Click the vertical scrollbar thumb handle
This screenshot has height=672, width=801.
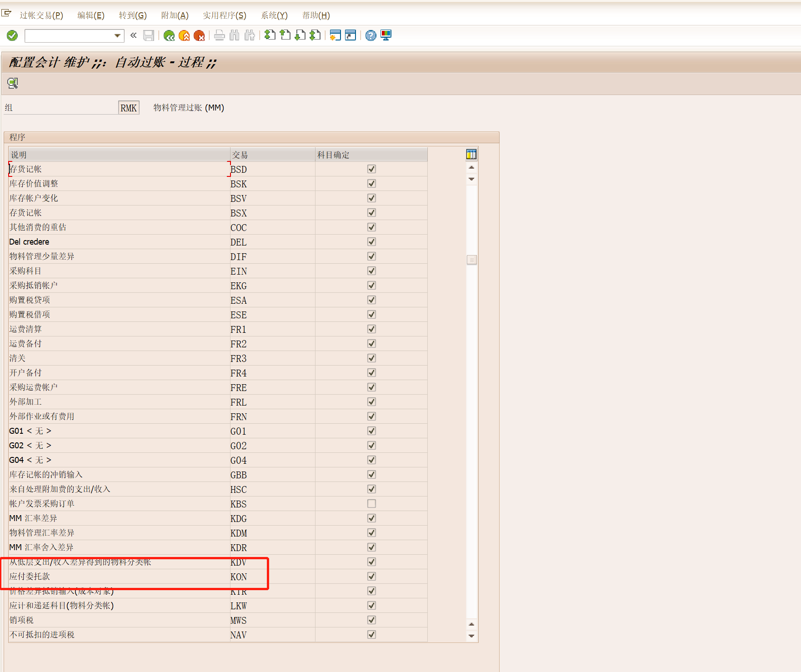point(471,260)
